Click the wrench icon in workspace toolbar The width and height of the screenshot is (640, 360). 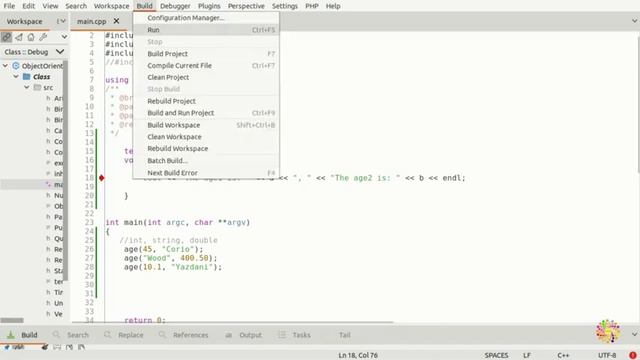pyautogui.click(x=43, y=37)
